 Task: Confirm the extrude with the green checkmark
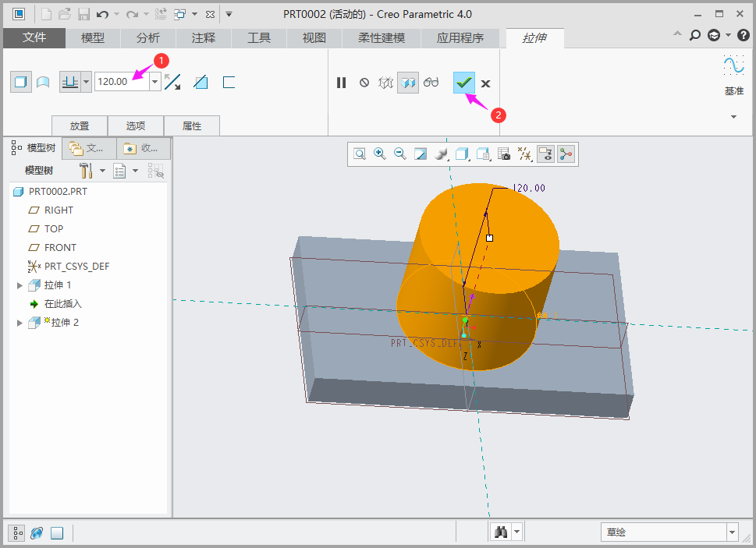pyautogui.click(x=464, y=82)
